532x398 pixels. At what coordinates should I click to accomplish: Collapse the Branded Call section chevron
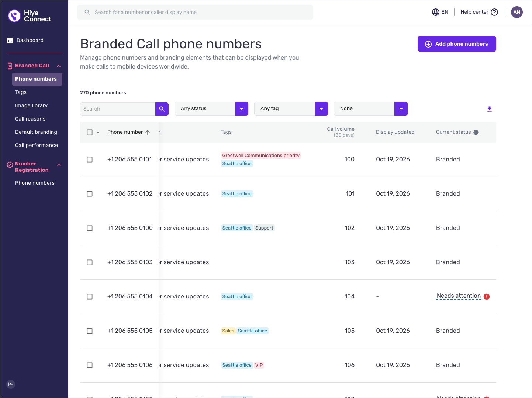[x=59, y=66]
